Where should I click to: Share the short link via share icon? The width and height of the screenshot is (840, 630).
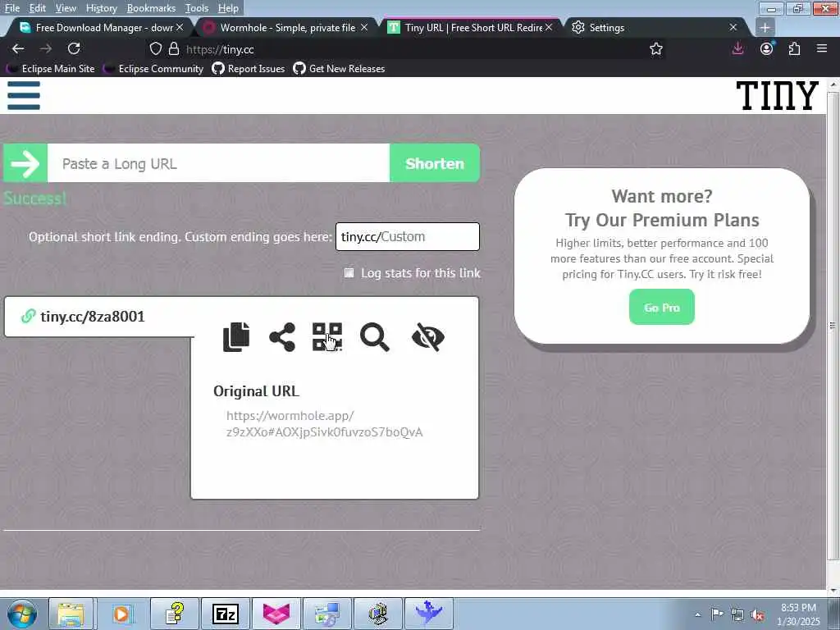(282, 337)
